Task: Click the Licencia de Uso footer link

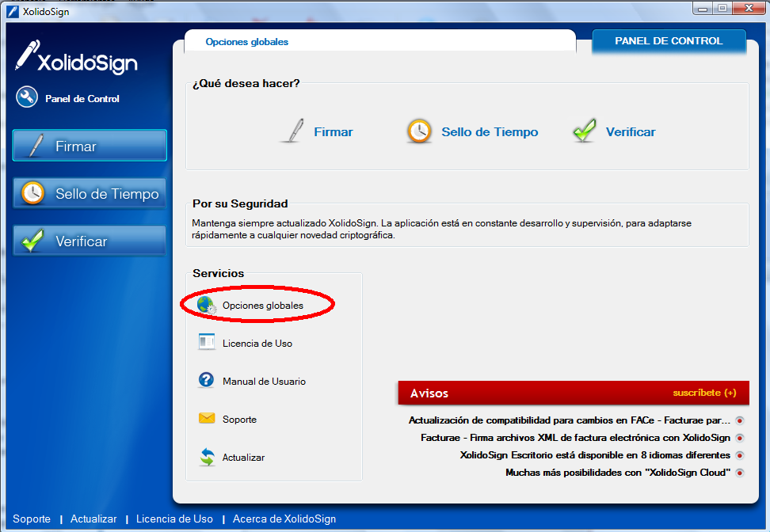Action: pos(174,519)
